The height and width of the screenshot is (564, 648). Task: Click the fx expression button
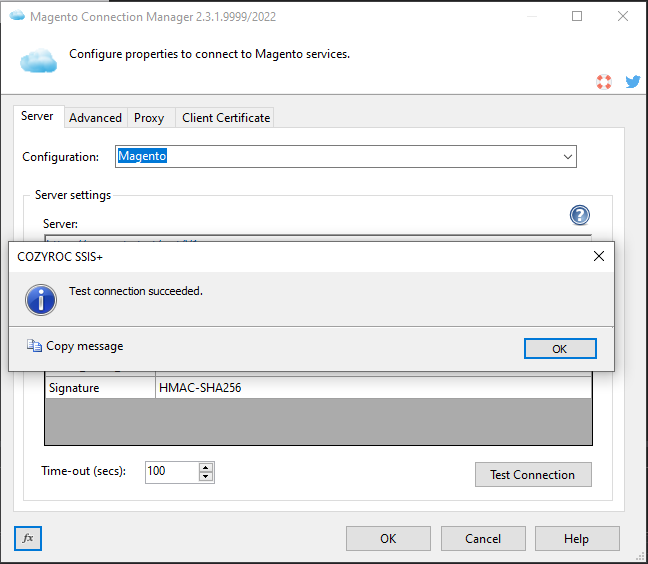tap(28, 538)
